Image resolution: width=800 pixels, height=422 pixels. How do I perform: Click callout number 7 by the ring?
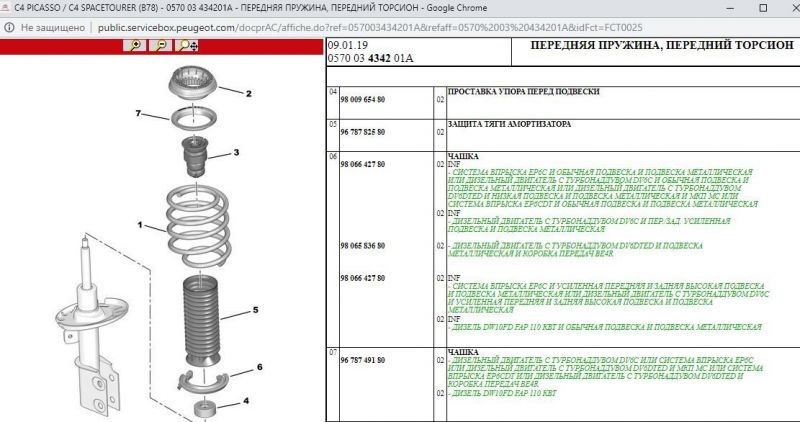pos(139,113)
